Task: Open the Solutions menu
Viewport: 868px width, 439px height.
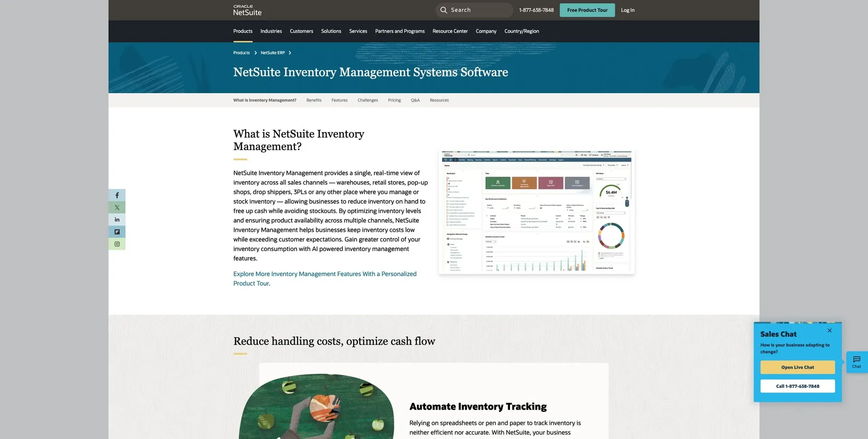Action: tap(331, 31)
